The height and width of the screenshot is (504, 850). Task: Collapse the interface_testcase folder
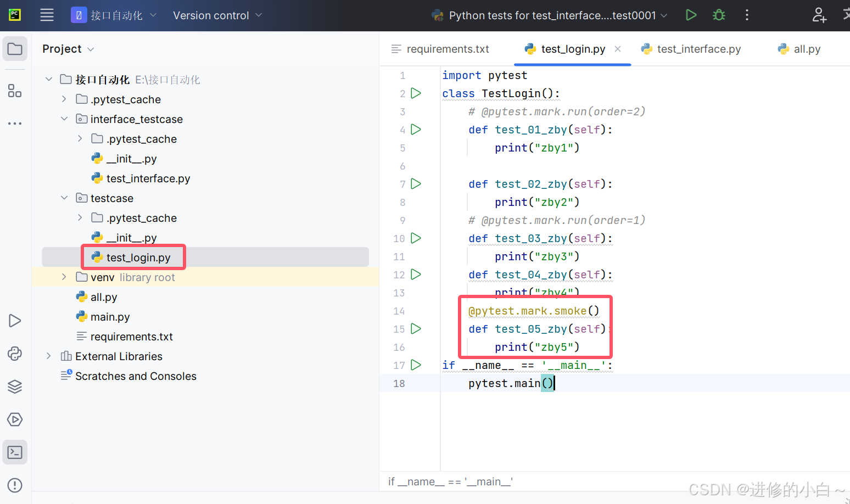tap(64, 119)
